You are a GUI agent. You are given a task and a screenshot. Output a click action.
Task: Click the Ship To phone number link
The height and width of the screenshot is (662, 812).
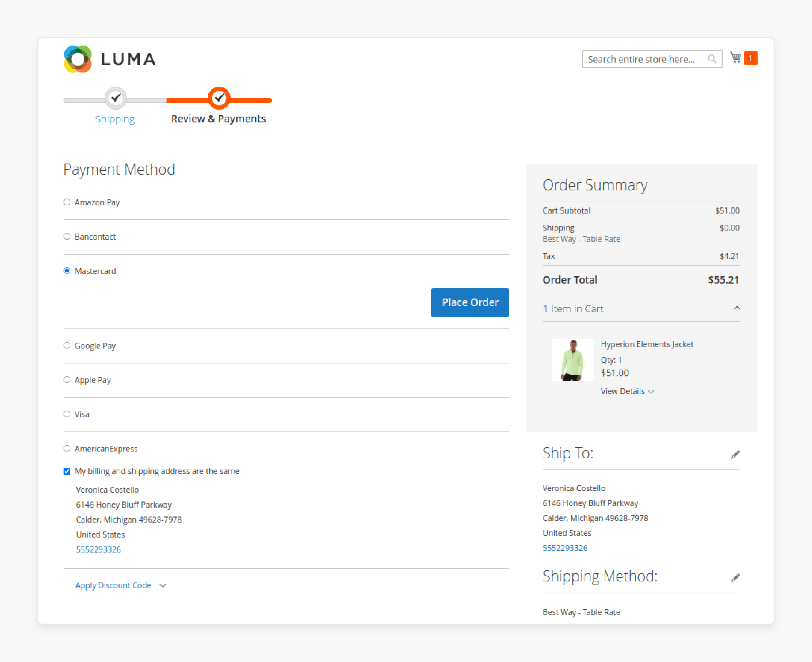(565, 548)
